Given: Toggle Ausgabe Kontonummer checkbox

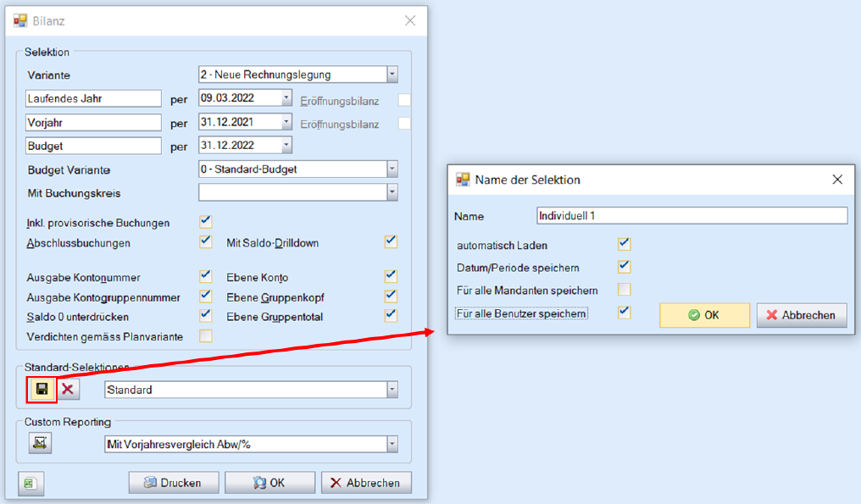Looking at the screenshot, I should click(205, 276).
